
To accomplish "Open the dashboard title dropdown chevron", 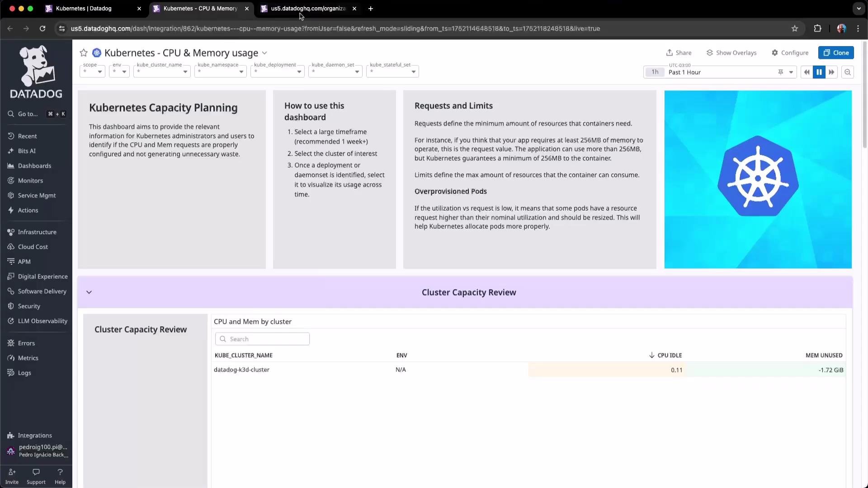I will click(264, 53).
